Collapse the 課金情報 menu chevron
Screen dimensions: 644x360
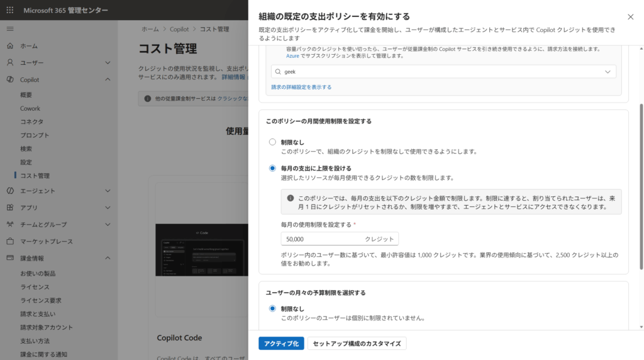click(108, 258)
